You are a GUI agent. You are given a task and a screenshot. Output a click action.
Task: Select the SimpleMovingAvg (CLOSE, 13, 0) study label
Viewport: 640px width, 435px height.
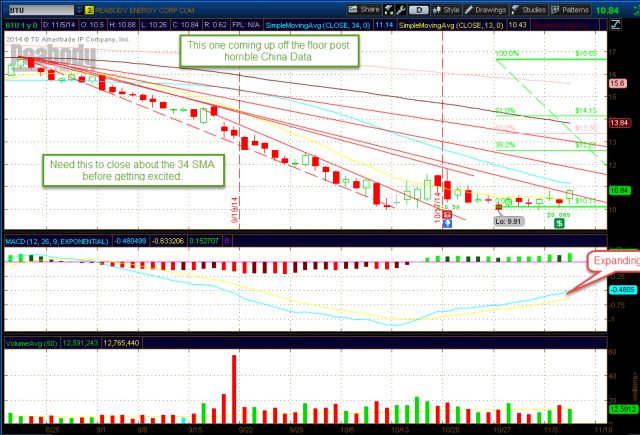(x=451, y=25)
